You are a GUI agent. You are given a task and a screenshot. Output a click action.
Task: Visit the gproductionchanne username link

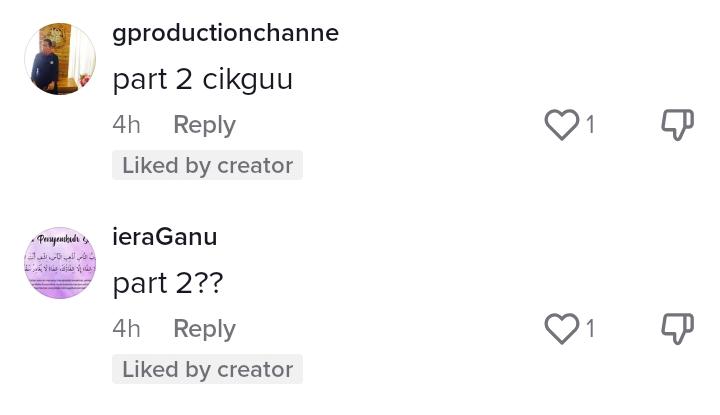[225, 33]
